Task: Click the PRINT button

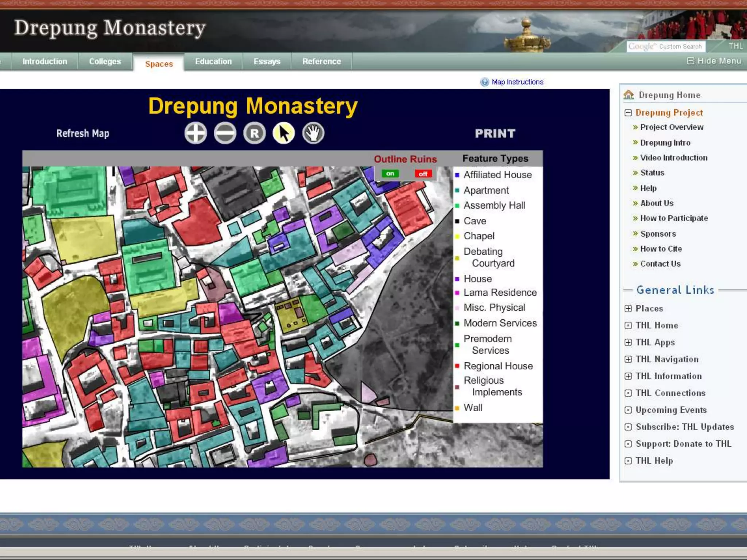Action: [x=495, y=133]
